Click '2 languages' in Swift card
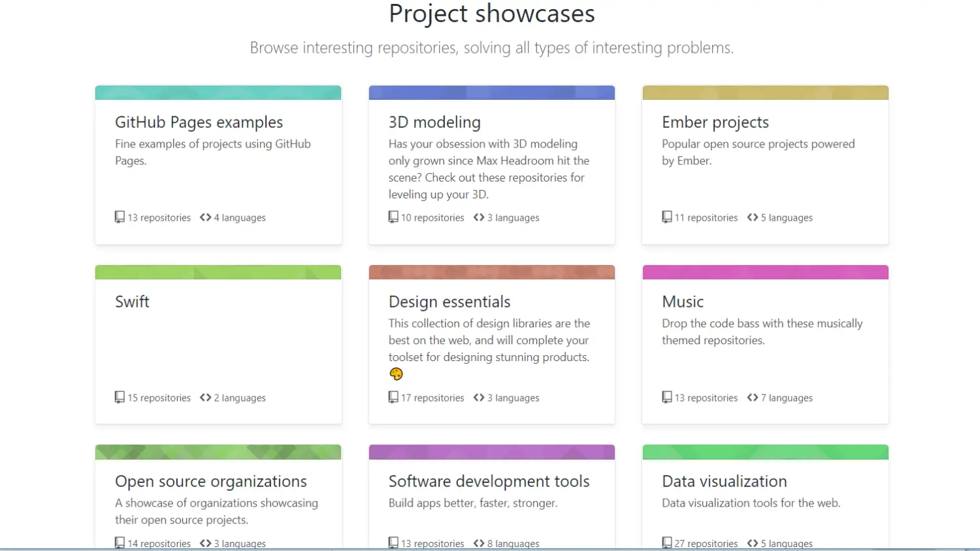 pos(240,398)
